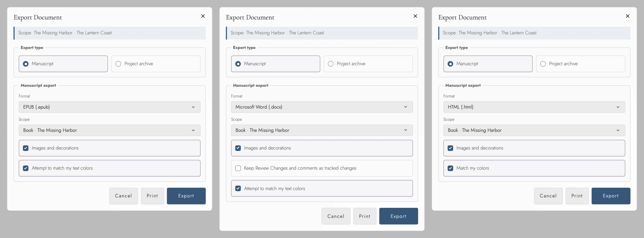Uncheck Match my colors checkbox
This screenshot has height=238, width=644.
[450, 168]
